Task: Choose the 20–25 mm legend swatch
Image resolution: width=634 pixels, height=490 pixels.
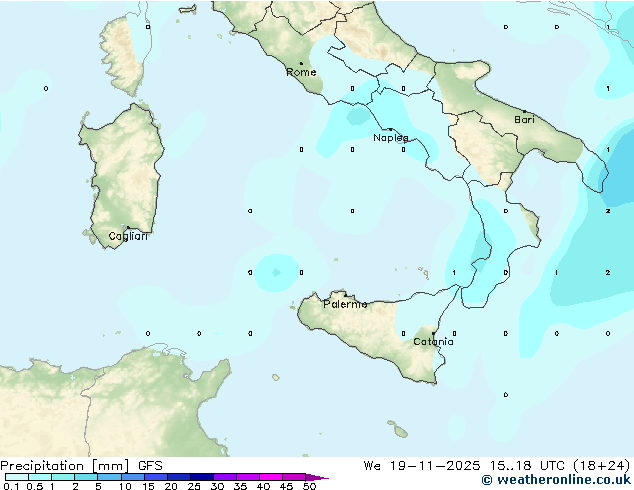Action: click(178, 477)
